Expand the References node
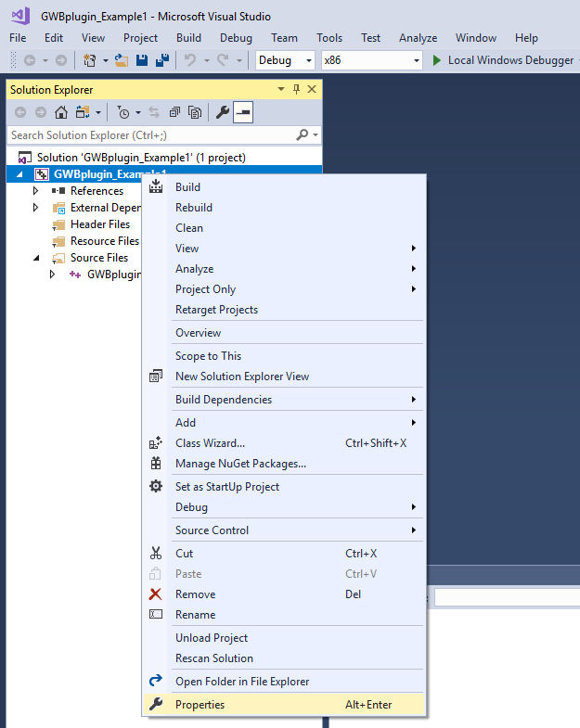This screenshot has width=580, height=728. (x=36, y=191)
